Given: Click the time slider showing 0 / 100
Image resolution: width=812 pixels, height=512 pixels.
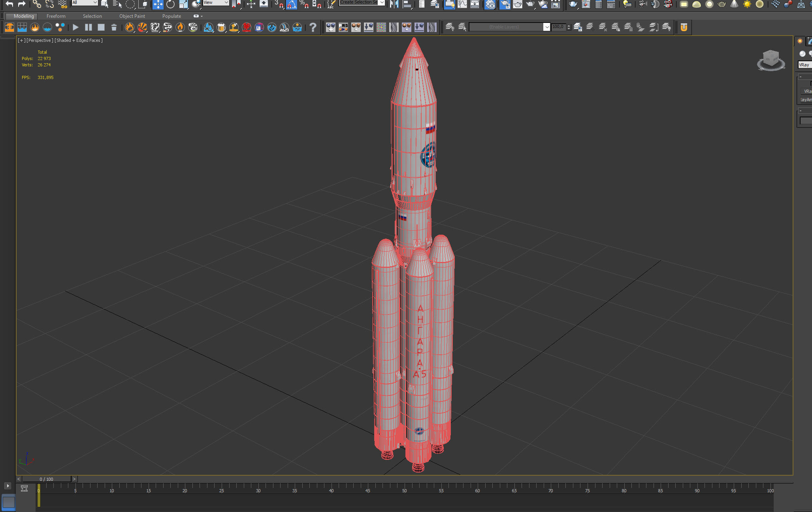Looking at the screenshot, I should coord(46,479).
